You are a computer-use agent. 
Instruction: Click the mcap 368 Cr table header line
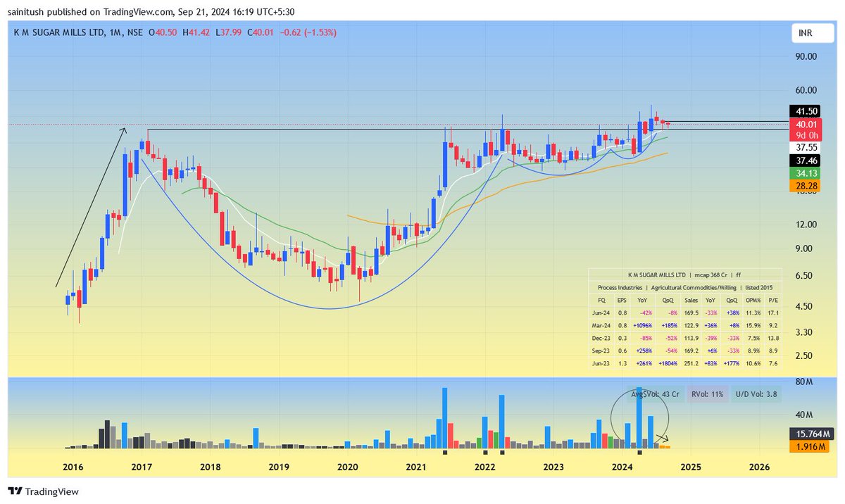684,275
